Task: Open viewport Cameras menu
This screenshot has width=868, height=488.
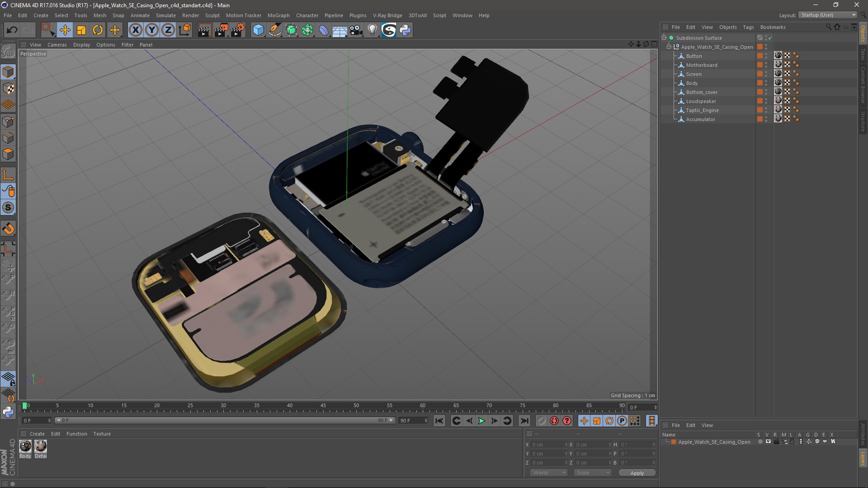Action: tap(57, 45)
